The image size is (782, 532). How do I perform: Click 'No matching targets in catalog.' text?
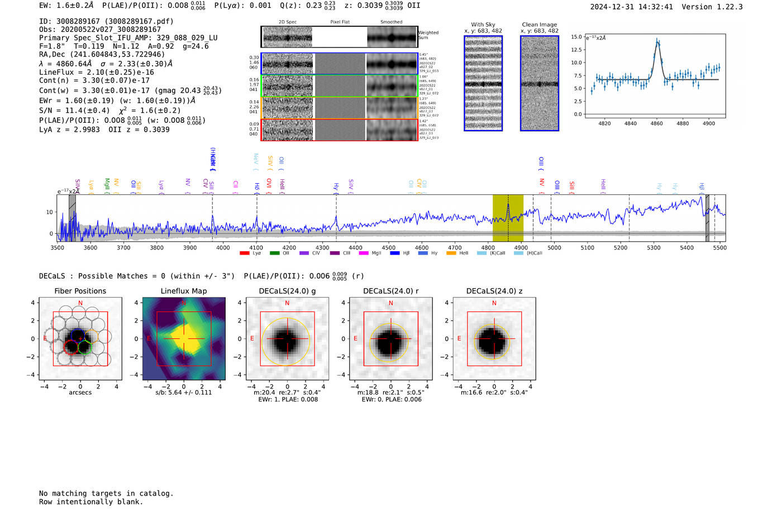click(x=106, y=493)
